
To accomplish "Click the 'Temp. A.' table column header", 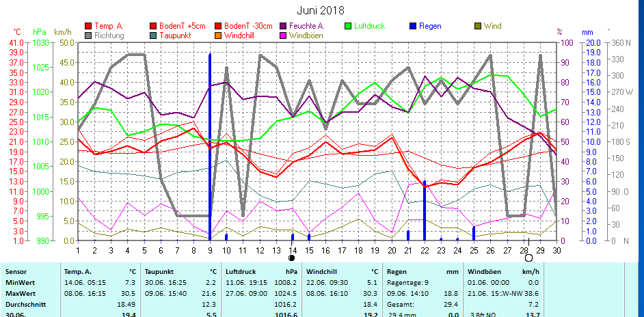I will (x=78, y=272).
